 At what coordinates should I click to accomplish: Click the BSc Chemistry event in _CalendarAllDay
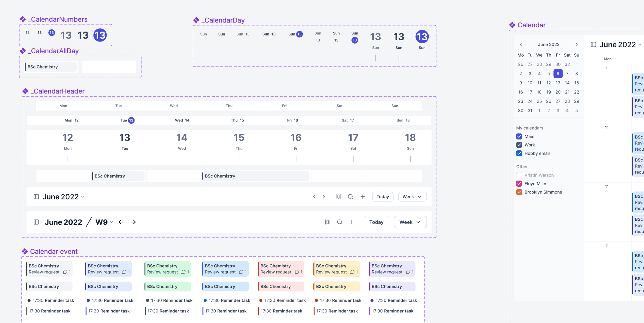(51, 67)
